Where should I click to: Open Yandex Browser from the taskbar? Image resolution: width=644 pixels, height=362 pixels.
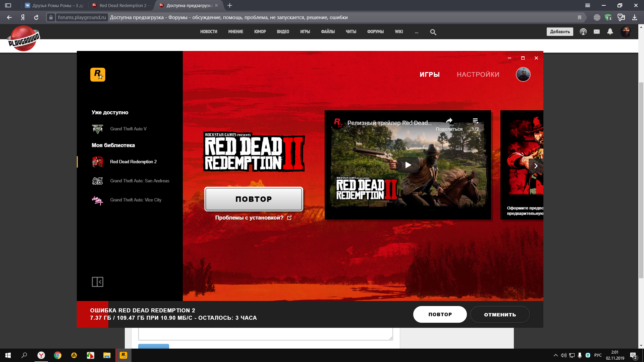tap(41, 355)
